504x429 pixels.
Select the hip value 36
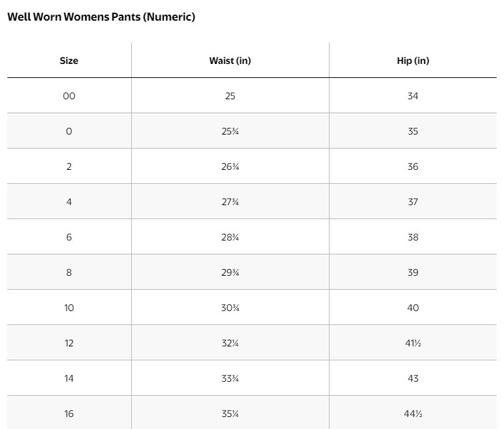pos(413,167)
